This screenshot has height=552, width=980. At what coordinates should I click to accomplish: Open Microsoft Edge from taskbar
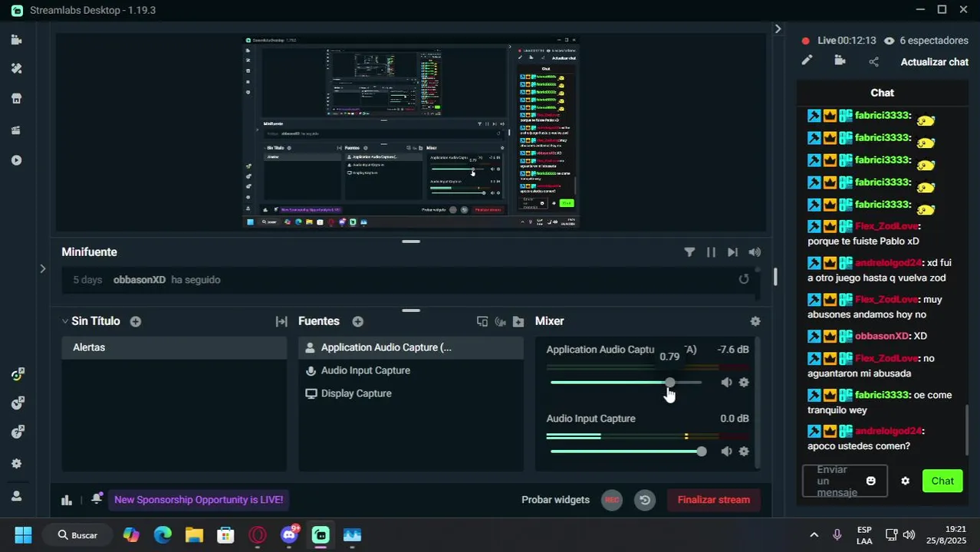pos(163,535)
